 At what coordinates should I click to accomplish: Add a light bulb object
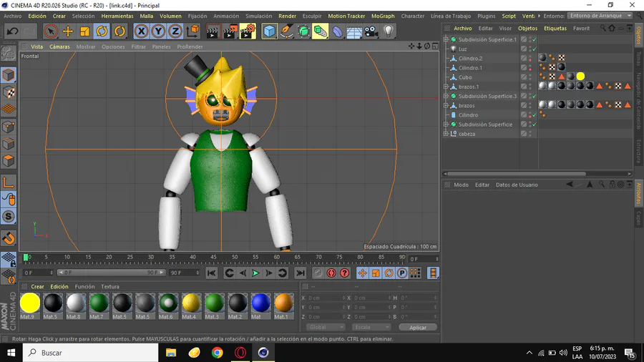pyautogui.click(x=389, y=31)
